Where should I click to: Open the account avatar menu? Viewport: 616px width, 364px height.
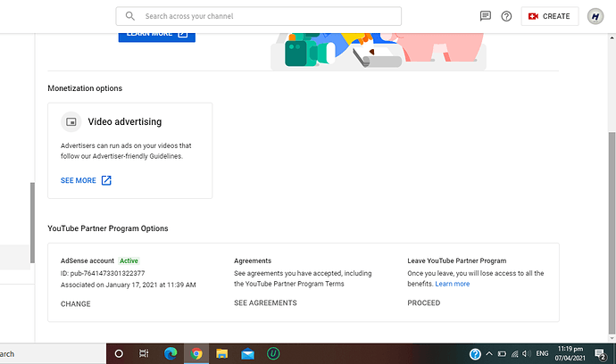(595, 16)
